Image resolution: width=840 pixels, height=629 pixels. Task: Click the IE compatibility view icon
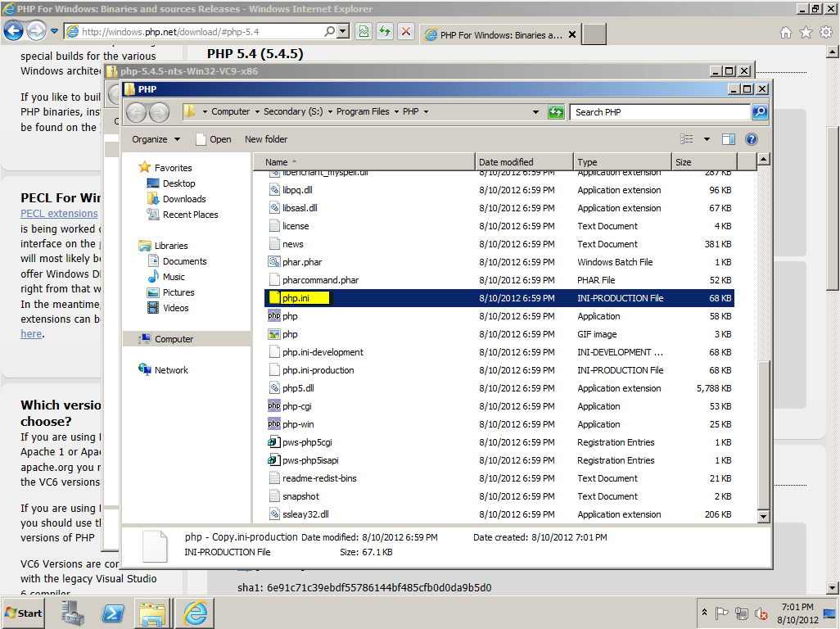click(x=364, y=32)
